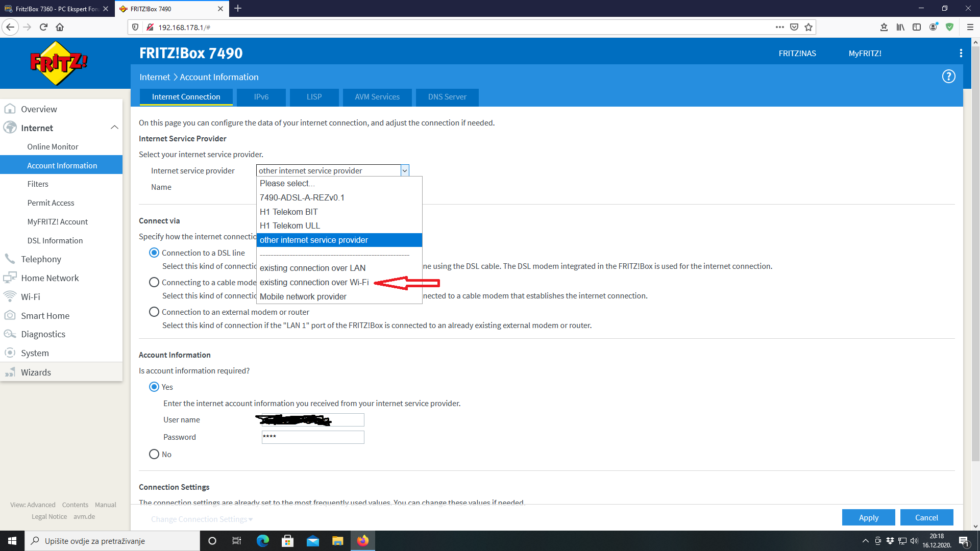Click the Windows taskbar search box
The width and height of the screenshot is (980, 551).
(x=112, y=541)
